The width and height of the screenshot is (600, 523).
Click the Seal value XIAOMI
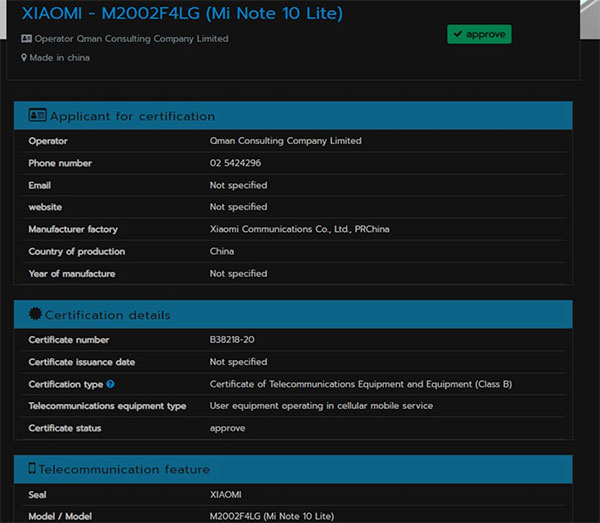coord(227,495)
